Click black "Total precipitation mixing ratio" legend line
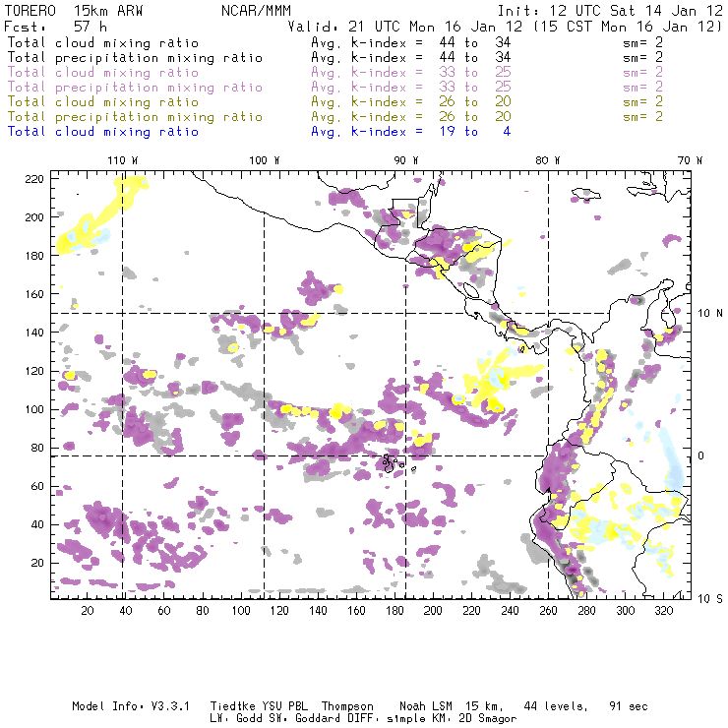Image resolution: width=728 pixels, height=728 pixels. coord(135,58)
